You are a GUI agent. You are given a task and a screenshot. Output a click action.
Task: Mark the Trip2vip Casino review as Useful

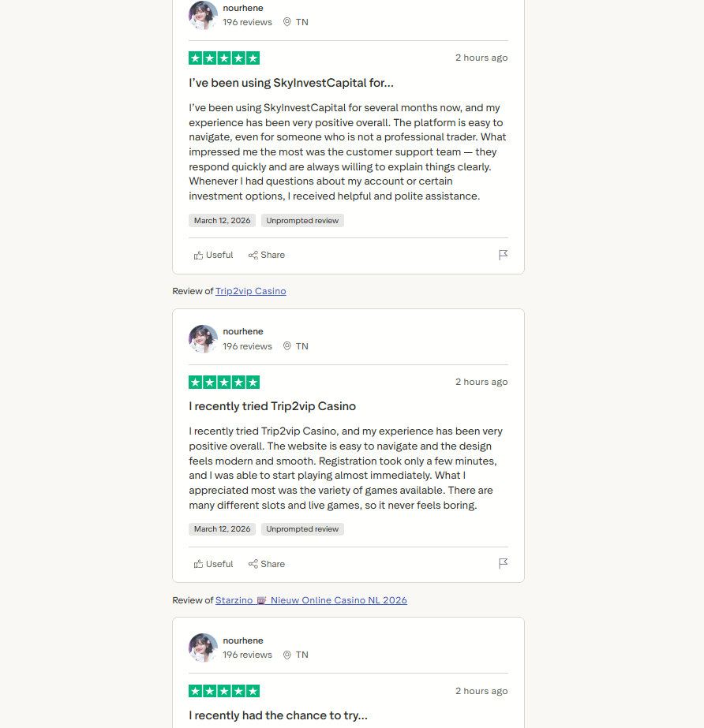[x=214, y=564]
